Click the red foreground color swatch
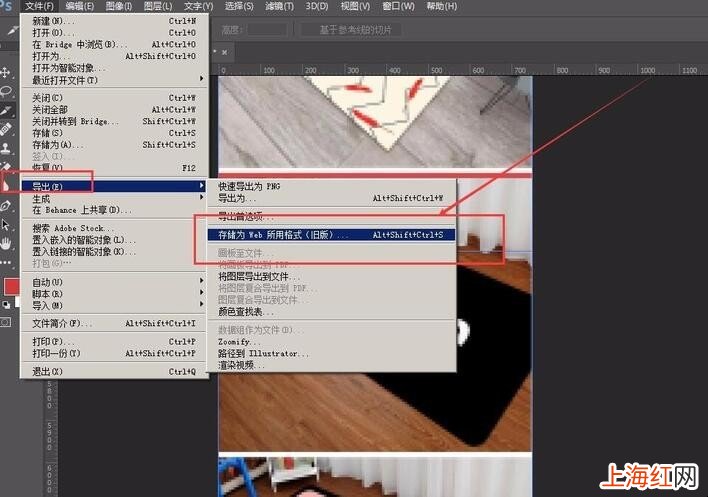Screen dimensions: 708x497 [11, 286]
